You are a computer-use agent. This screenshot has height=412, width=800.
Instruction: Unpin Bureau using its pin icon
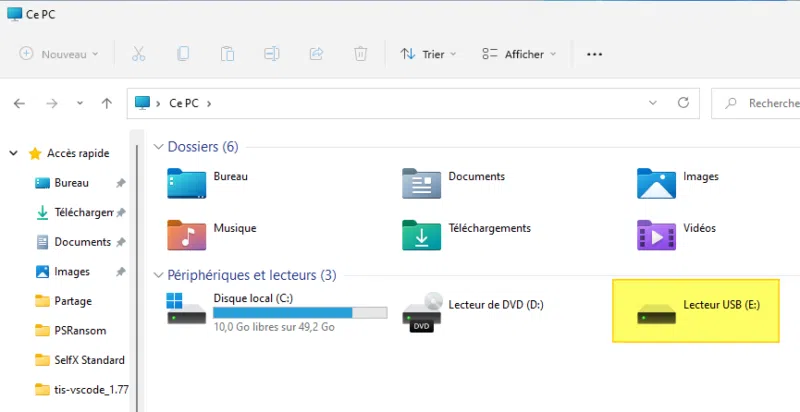pyautogui.click(x=120, y=183)
